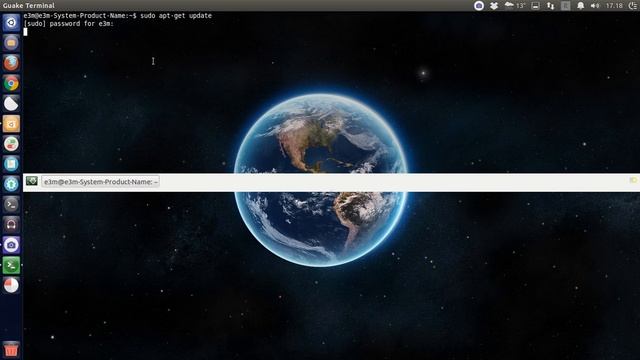Click the 'Guake Terminal' title in the top panel
Screen dimensions: 640x360
pos(29,5)
